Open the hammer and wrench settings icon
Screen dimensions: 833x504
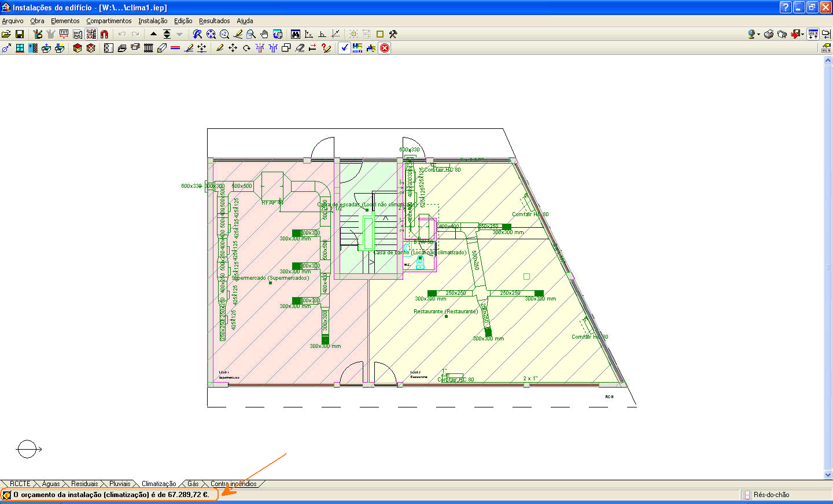point(393,34)
